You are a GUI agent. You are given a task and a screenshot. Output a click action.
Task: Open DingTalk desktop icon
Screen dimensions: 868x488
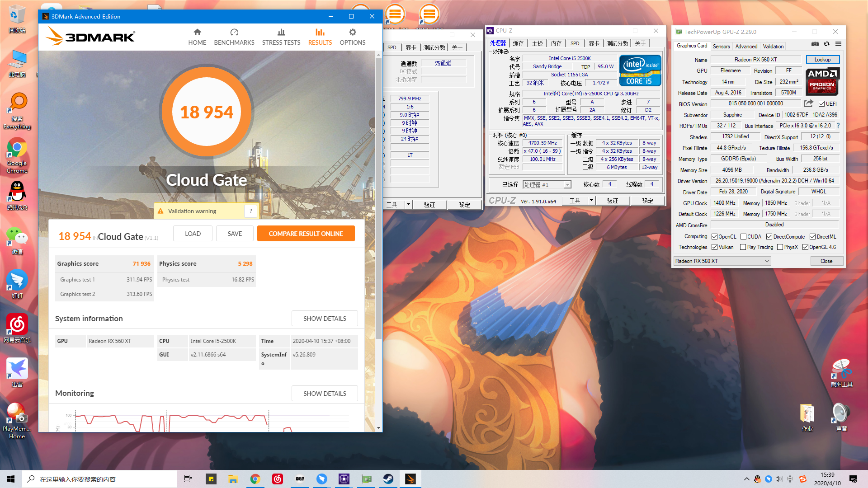(17, 284)
